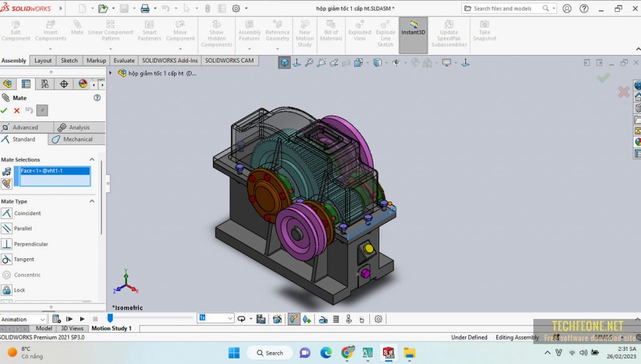Choose the Concentric mate type
Screen dimensions: 641x364
pos(27,275)
